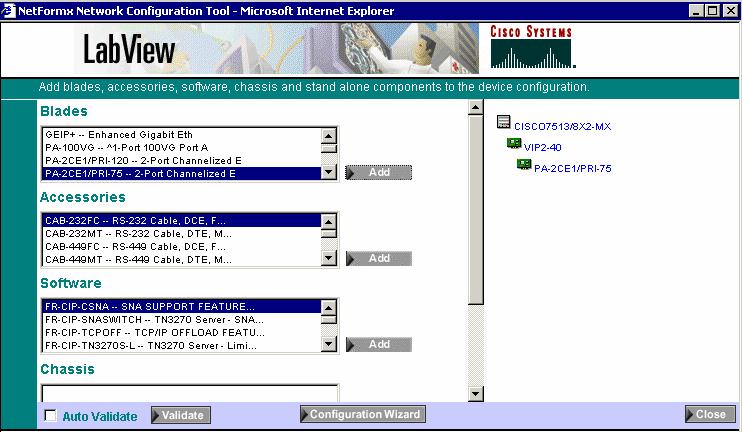Click inside the Chassis list box
The width and height of the screenshot is (742, 432).
pos(190,394)
